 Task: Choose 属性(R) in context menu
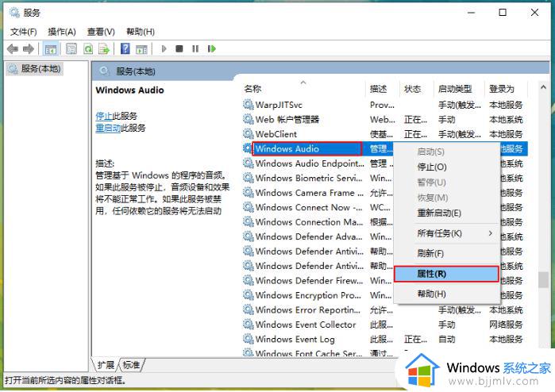click(446, 274)
